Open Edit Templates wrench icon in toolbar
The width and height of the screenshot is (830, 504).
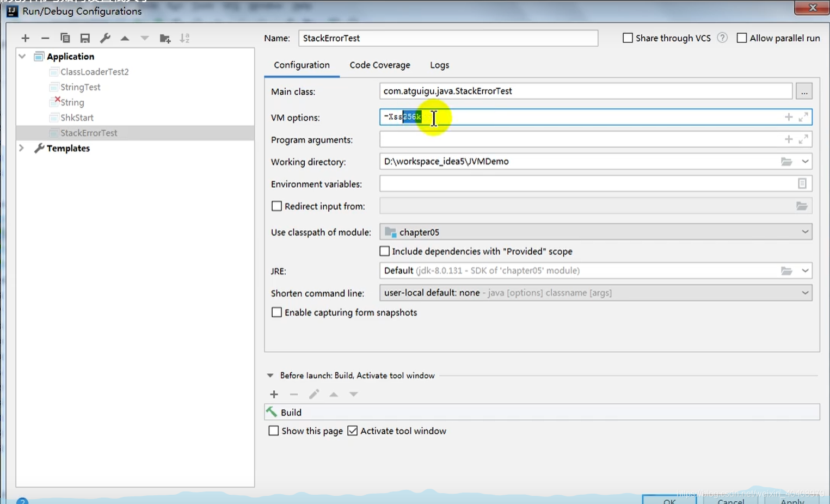[105, 38]
